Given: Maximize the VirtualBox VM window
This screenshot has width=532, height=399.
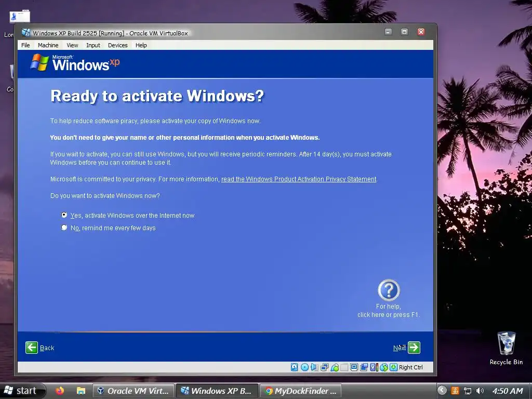Looking at the screenshot, I should pos(404,32).
